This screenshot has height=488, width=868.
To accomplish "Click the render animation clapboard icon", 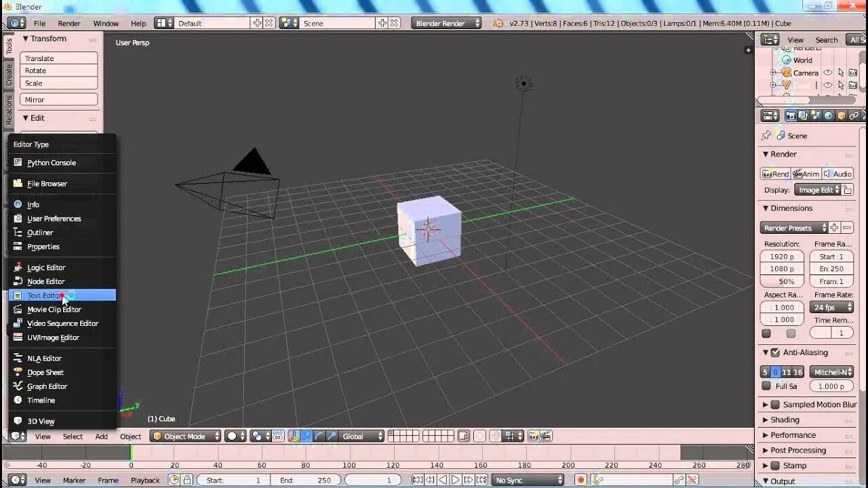I will [x=545, y=436].
